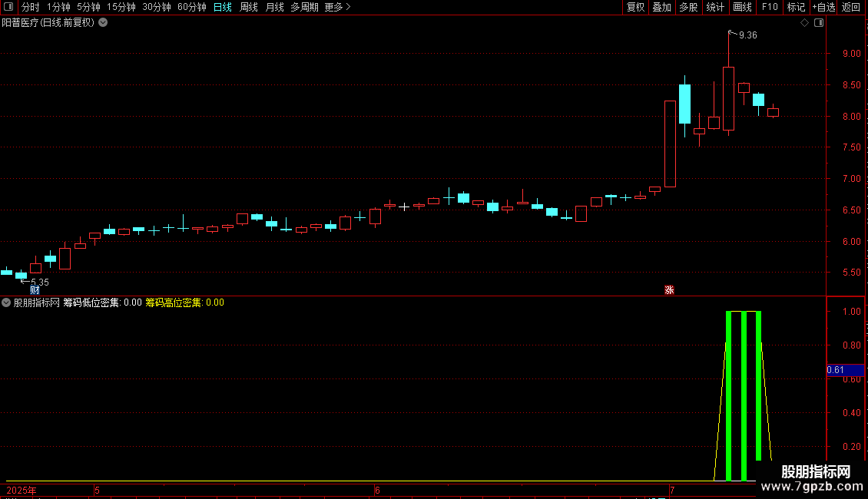868x499 pixels.
Task: Open F10 company information
Action: tap(770, 7)
